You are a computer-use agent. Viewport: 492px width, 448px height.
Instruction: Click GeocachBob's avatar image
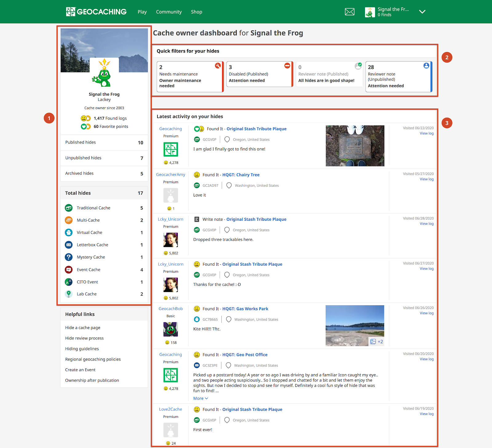[171, 329]
